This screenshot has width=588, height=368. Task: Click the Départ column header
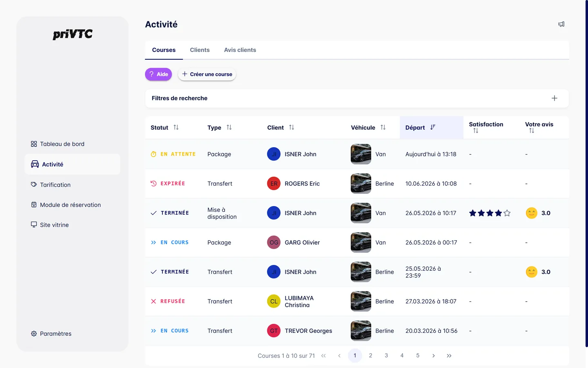(x=431, y=128)
